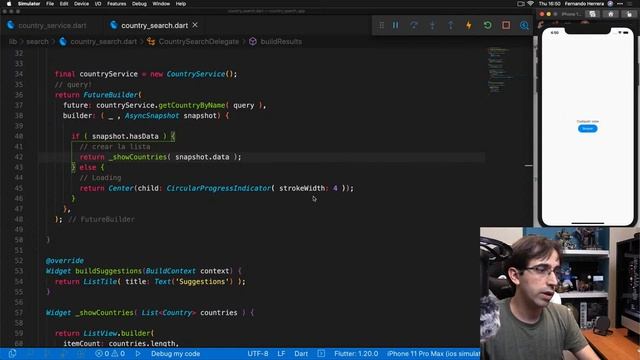Viewport: 640px width, 360px height.
Task: Open the Debug menu
Action: 139,4
